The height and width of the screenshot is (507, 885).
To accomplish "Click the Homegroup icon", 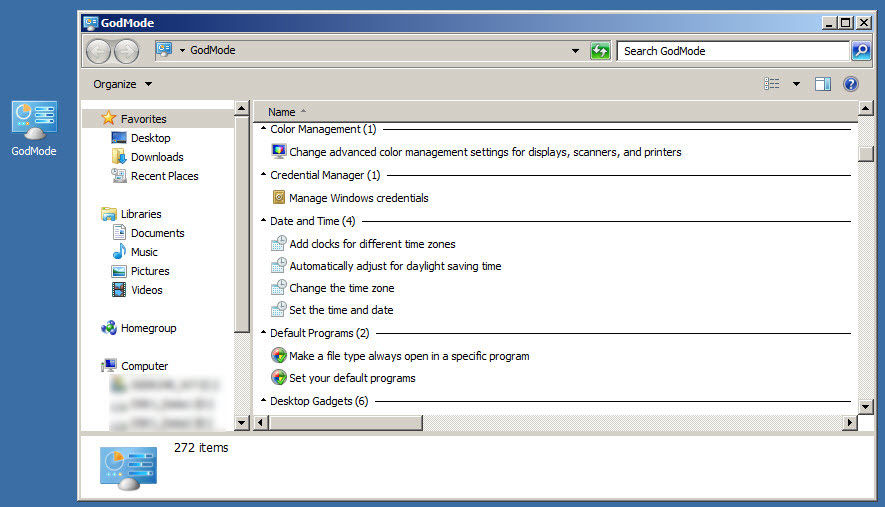I will point(108,327).
